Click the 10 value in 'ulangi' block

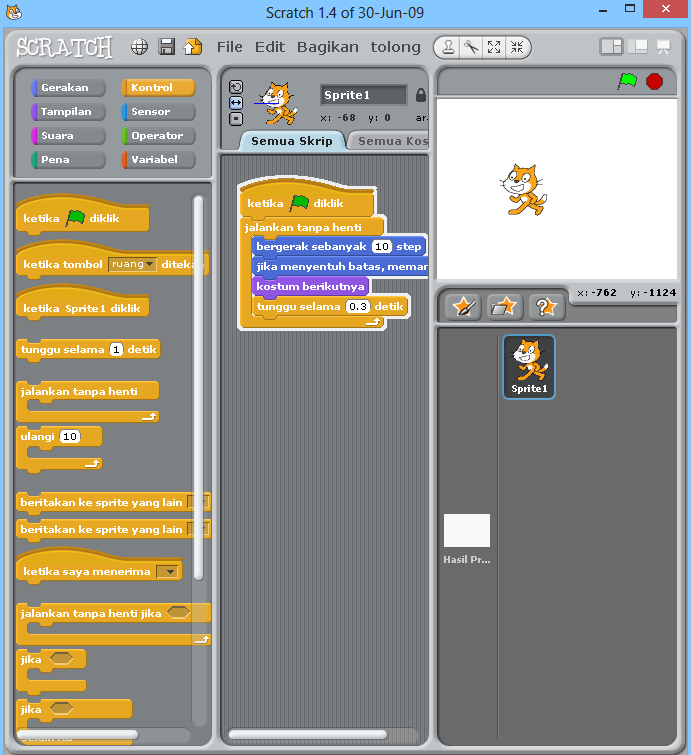(70, 437)
